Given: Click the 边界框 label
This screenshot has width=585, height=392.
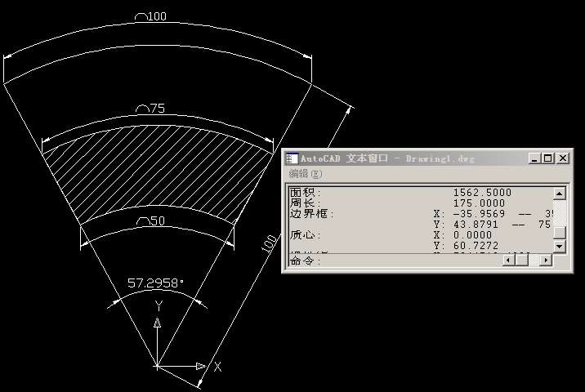Looking at the screenshot, I should tap(311, 214).
